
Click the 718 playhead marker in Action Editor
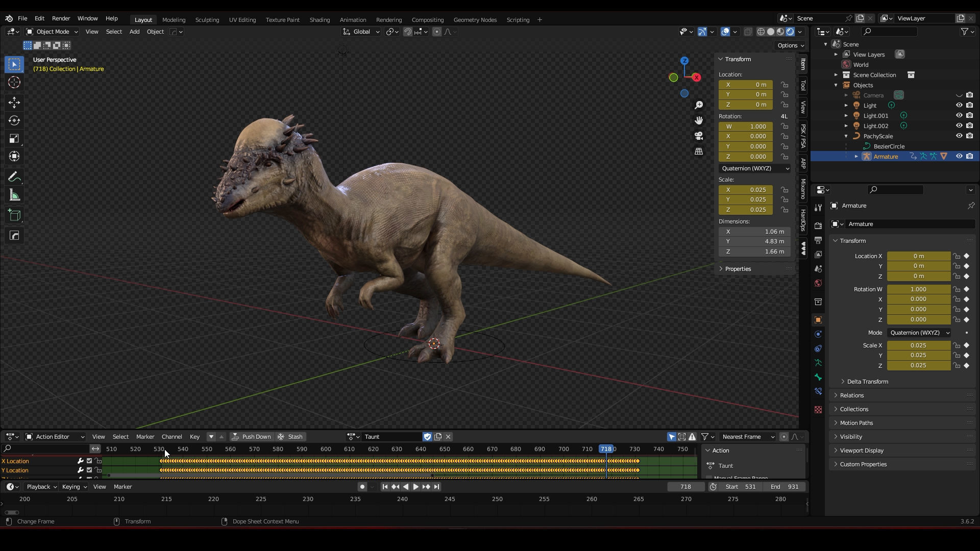coord(606,449)
